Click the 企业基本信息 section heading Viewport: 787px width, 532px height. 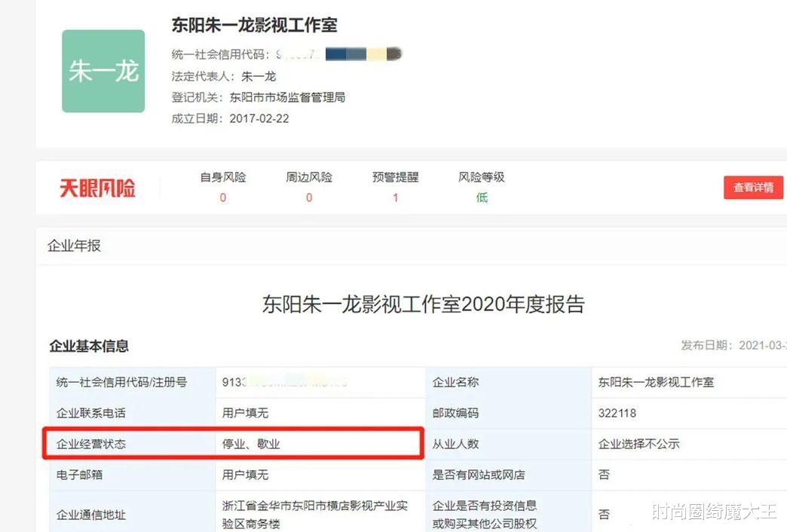click(90, 345)
